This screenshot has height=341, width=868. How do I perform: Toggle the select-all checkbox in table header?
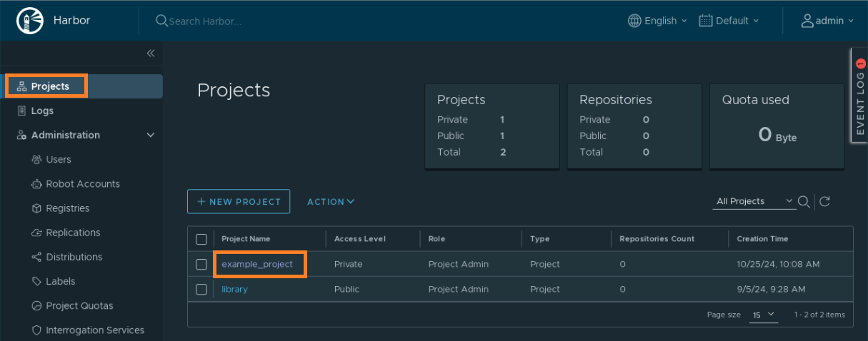[x=201, y=239]
